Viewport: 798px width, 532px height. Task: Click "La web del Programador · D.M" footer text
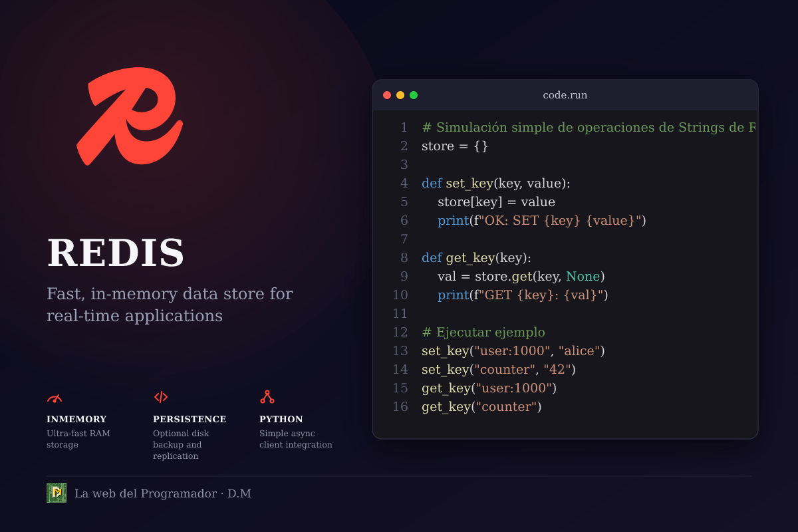(163, 493)
